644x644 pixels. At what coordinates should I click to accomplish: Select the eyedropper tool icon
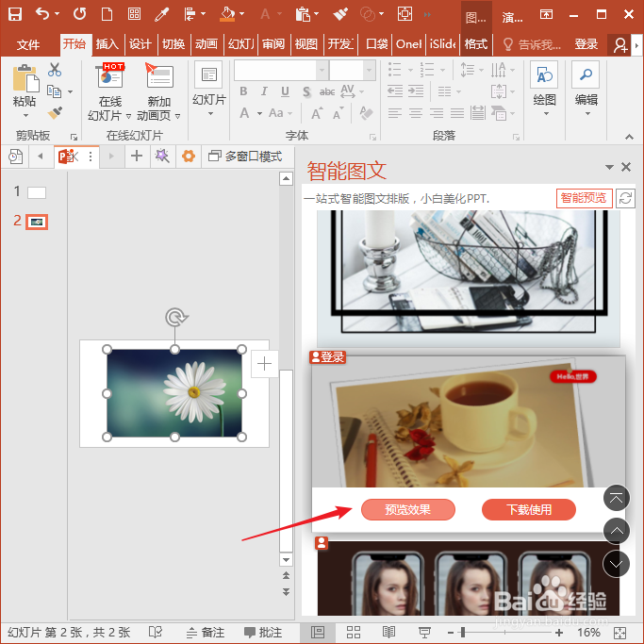162,14
